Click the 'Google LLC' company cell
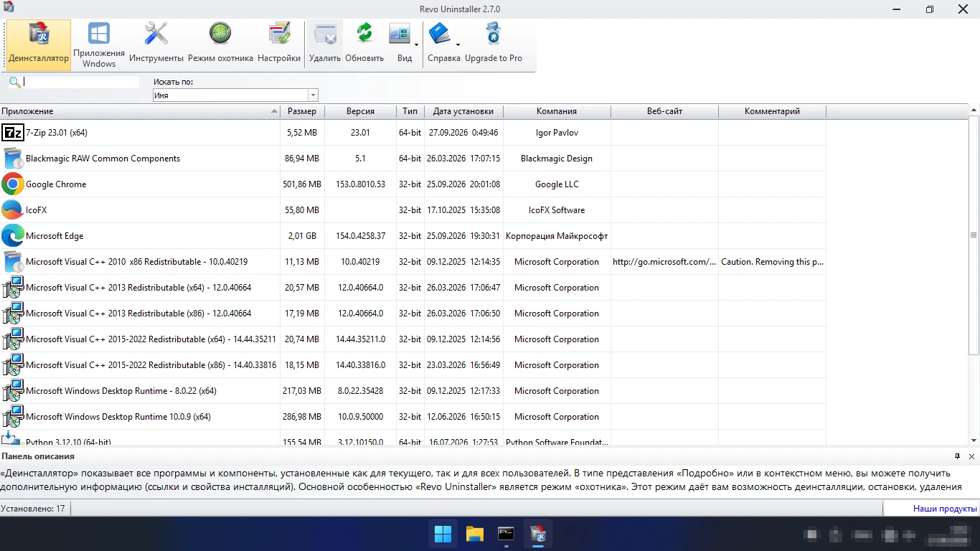The width and height of the screenshot is (980, 551). [557, 184]
